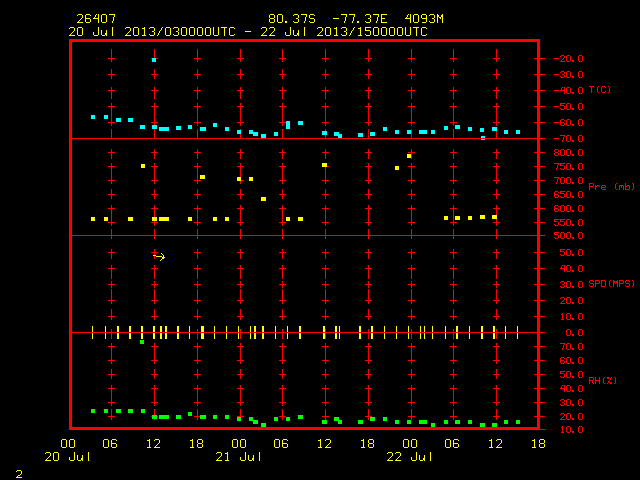
Task: Click the yellow wind direction arrow
Action: point(159,256)
